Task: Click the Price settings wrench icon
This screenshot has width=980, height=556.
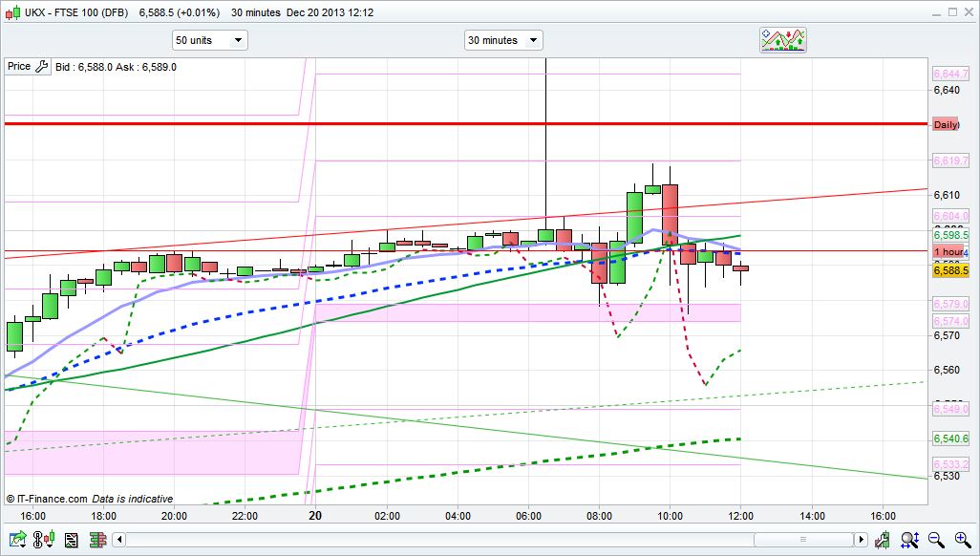Action: click(41, 67)
